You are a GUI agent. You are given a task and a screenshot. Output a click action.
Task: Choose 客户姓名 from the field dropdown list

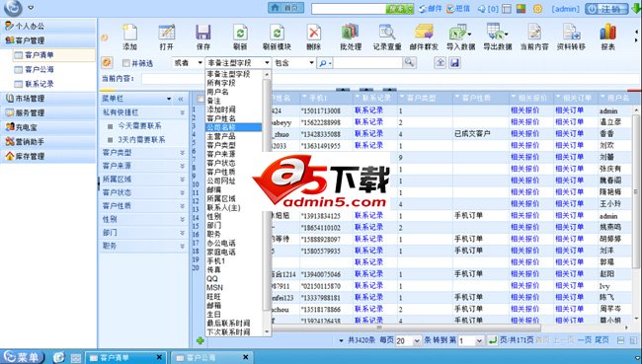234,118
